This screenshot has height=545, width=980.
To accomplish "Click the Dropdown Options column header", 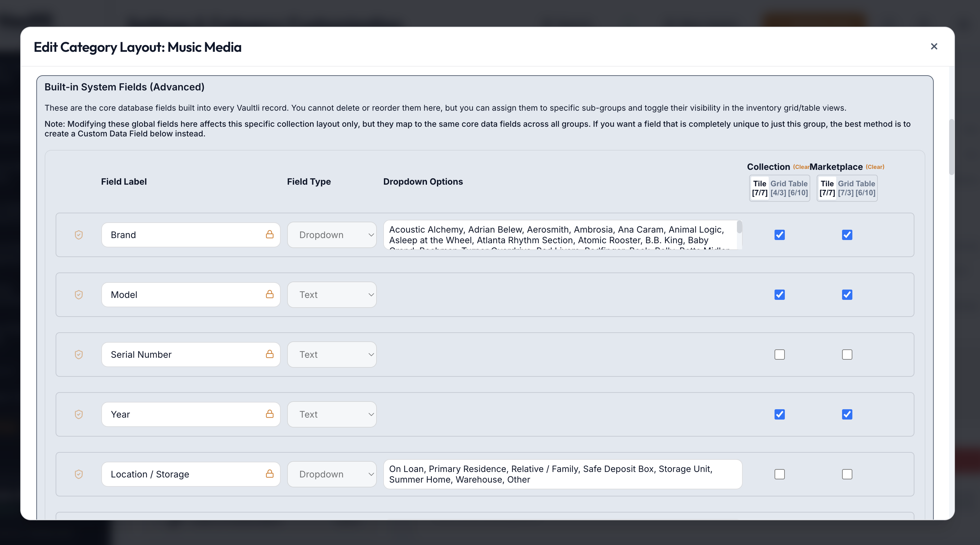I will (x=423, y=181).
